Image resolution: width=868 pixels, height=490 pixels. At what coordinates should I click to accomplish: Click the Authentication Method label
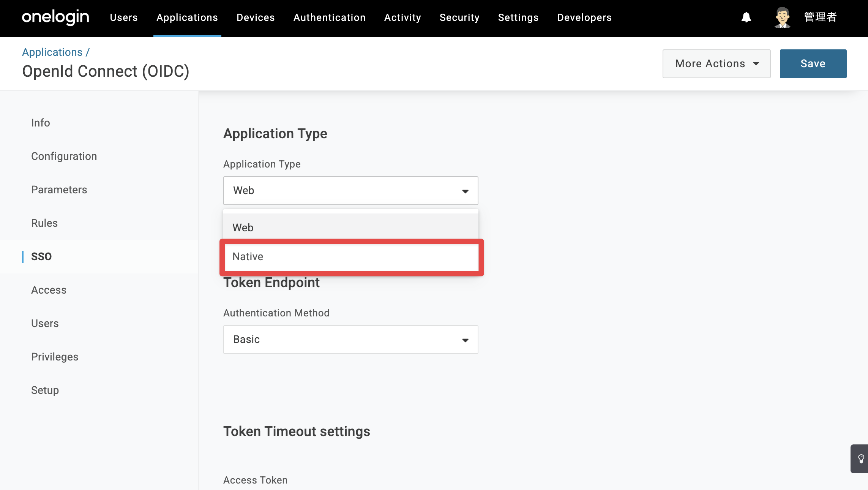(276, 313)
